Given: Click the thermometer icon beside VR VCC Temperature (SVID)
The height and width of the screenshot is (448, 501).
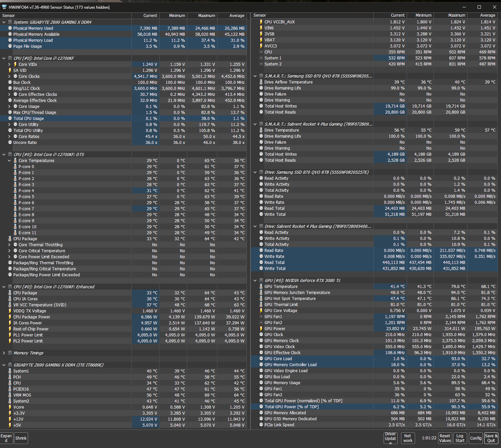Looking at the screenshot, I should click(x=10, y=305).
